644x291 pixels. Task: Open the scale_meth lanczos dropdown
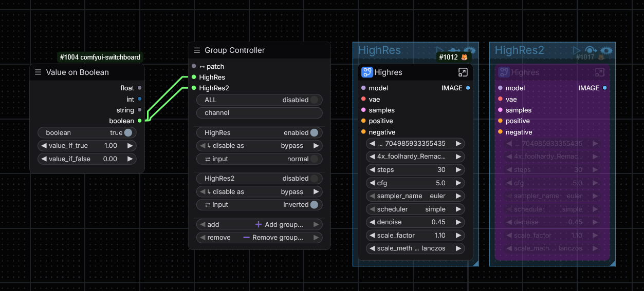pos(415,248)
